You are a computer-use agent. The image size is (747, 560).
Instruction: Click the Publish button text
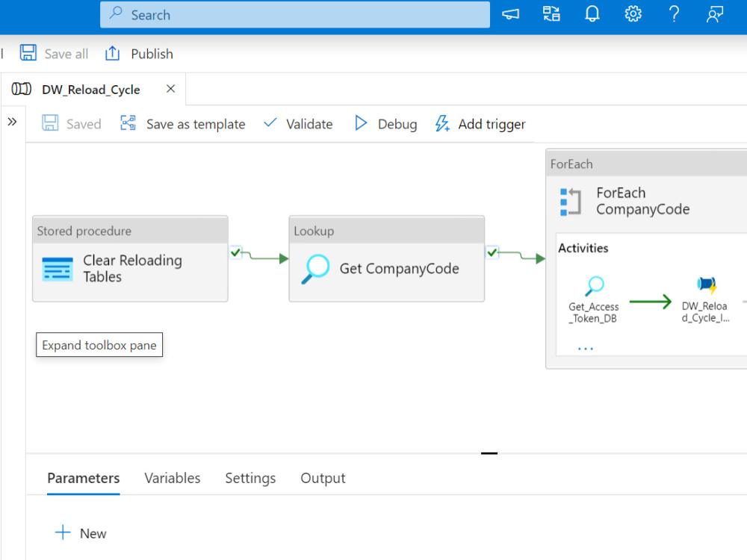152,54
